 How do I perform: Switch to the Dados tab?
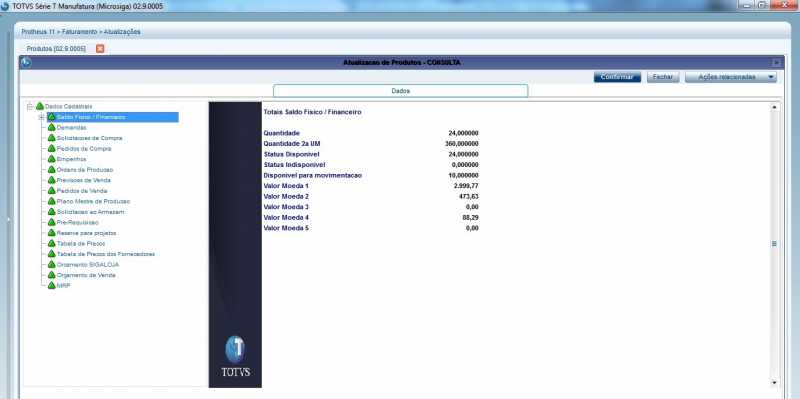[401, 91]
